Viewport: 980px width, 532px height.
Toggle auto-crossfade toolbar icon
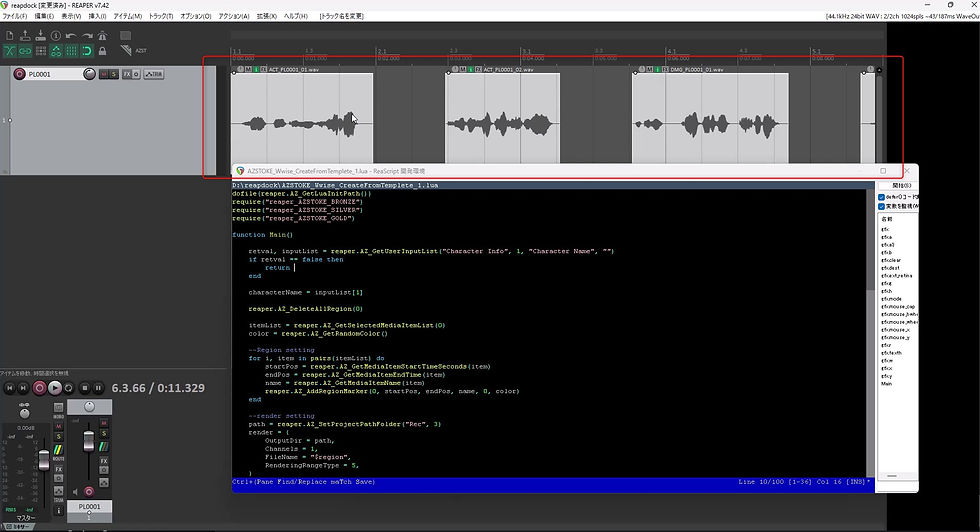[9, 51]
